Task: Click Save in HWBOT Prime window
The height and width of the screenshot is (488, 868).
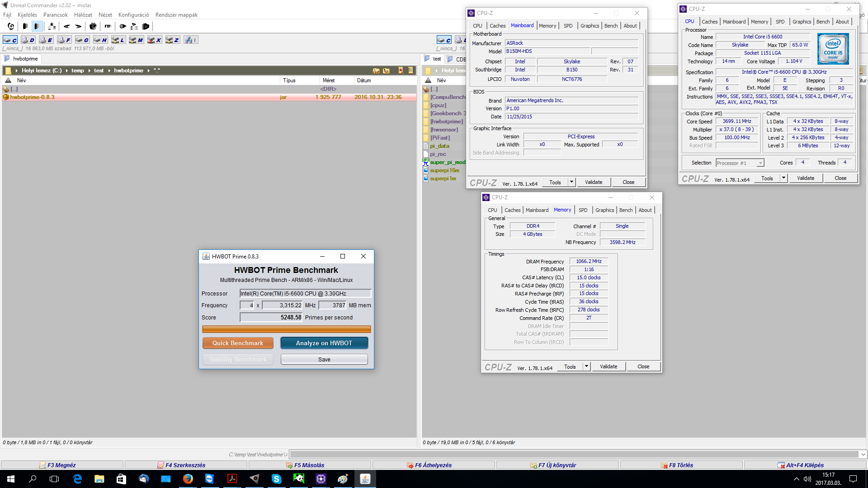Action: pos(324,359)
